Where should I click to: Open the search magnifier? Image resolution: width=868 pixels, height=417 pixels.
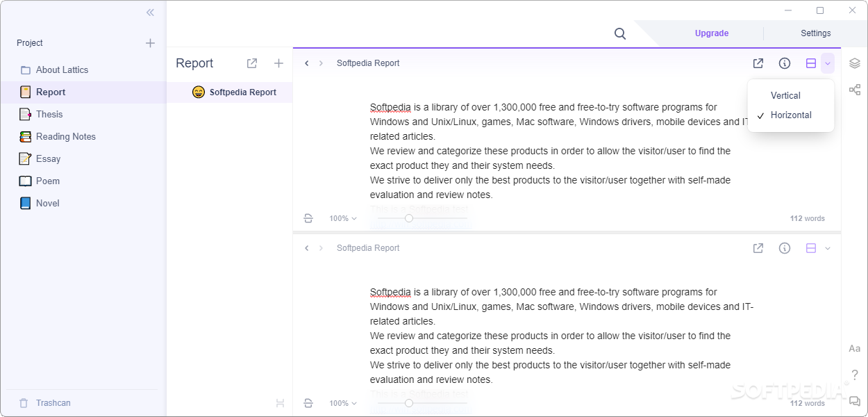pos(620,33)
